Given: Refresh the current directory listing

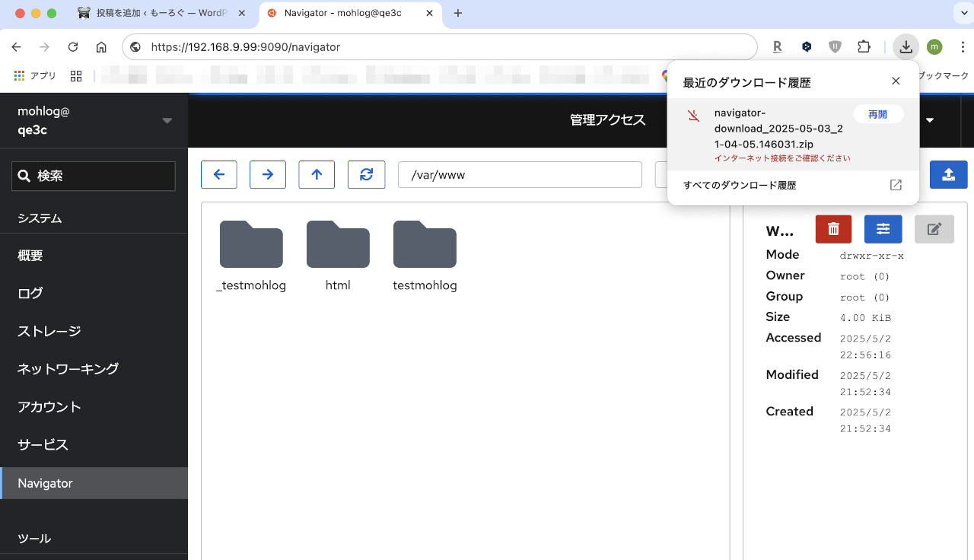Looking at the screenshot, I should (366, 174).
